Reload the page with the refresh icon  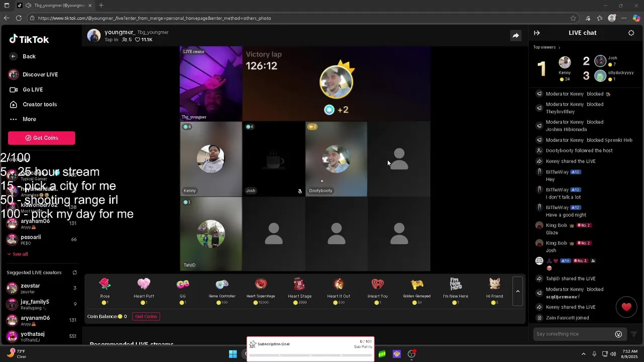19,18
